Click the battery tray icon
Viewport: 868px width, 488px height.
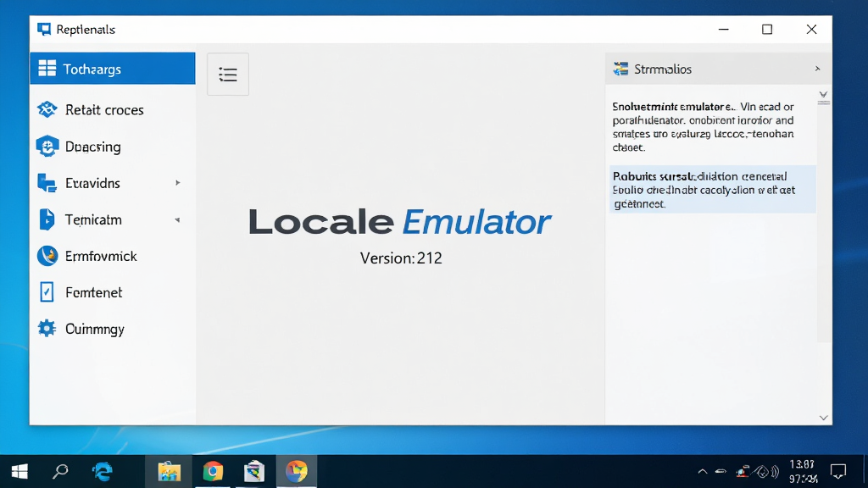click(721, 471)
